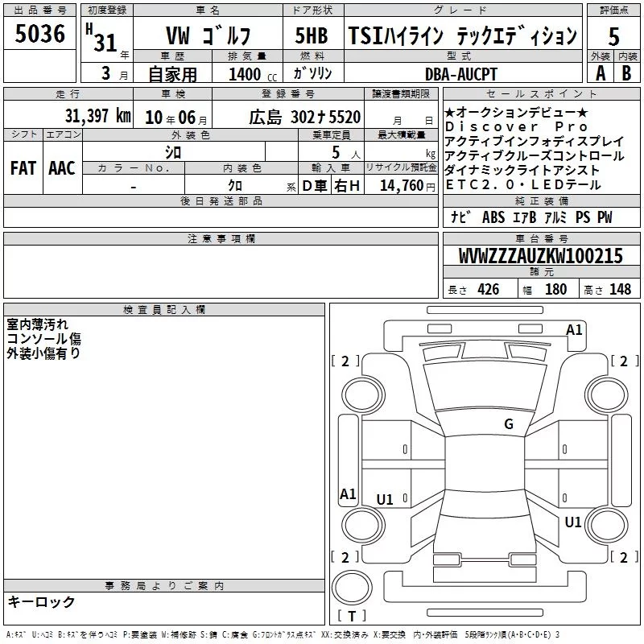Screen dimensions: 644x644
Task: Select PS in genuine equipment
Action: (x=582, y=217)
